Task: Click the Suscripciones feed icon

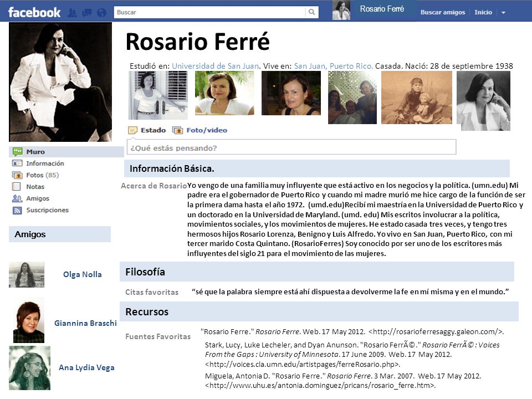Action: click(x=17, y=211)
